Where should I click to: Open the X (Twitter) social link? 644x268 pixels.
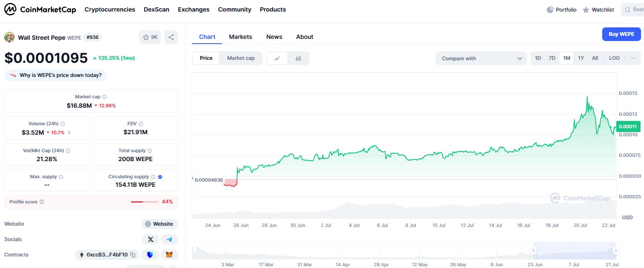click(150, 239)
